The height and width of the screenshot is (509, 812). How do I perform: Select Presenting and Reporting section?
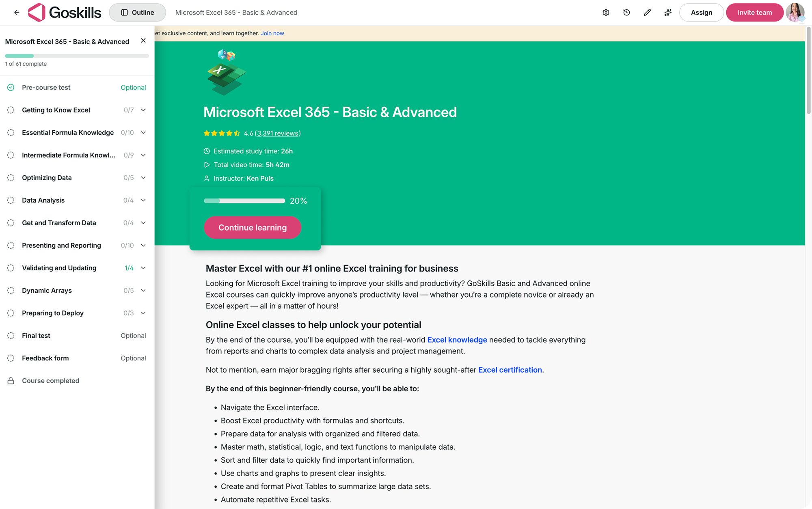click(77, 245)
